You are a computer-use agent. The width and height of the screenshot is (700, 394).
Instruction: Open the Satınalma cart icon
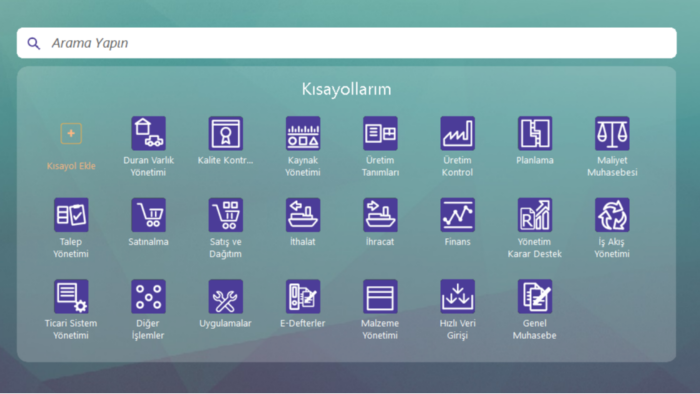pyautogui.click(x=148, y=215)
